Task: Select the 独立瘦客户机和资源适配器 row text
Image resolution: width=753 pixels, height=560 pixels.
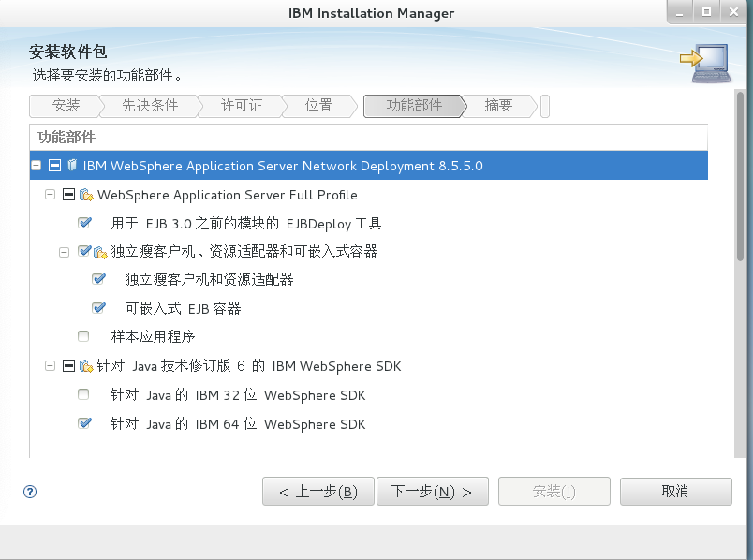Action: pyautogui.click(x=210, y=279)
